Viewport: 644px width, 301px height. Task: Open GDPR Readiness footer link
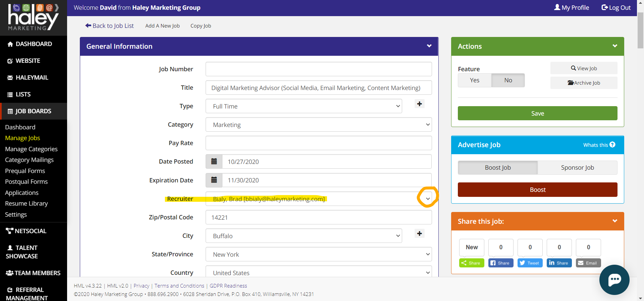click(228, 286)
